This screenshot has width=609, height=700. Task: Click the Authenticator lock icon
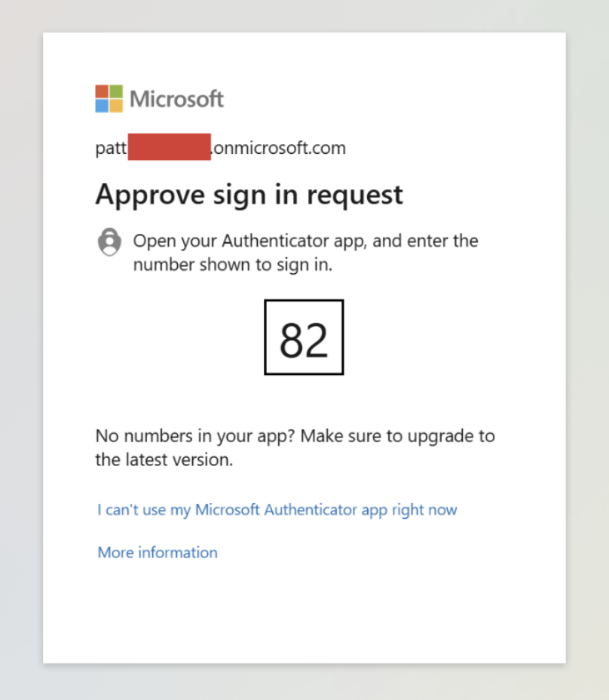109,242
